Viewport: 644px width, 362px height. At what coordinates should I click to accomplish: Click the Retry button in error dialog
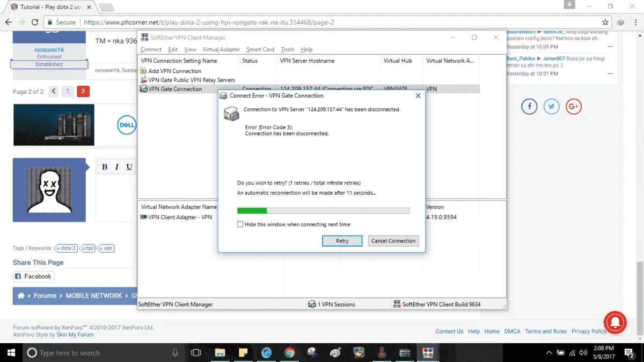(342, 241)
